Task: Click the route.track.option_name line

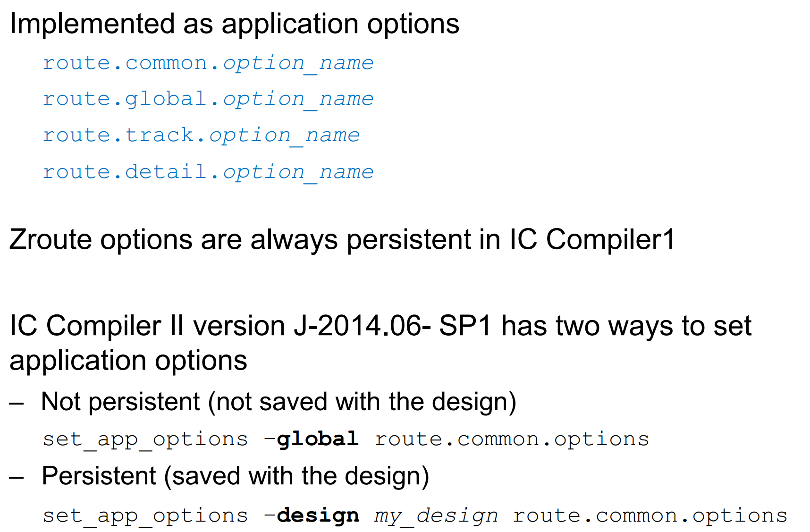Action: click(202, 136)
